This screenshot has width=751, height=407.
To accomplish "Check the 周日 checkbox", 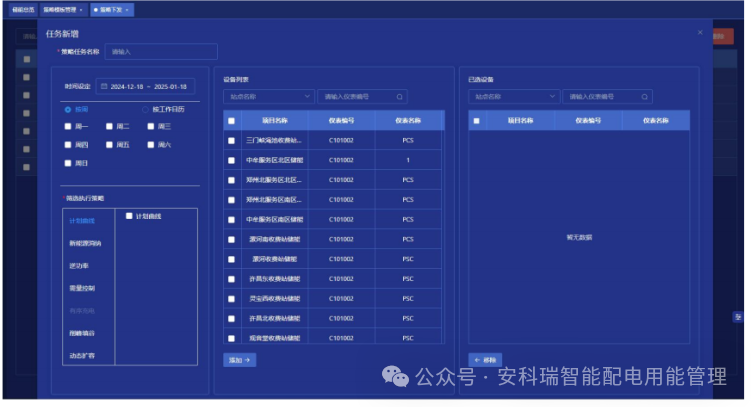I will (68, 163).
